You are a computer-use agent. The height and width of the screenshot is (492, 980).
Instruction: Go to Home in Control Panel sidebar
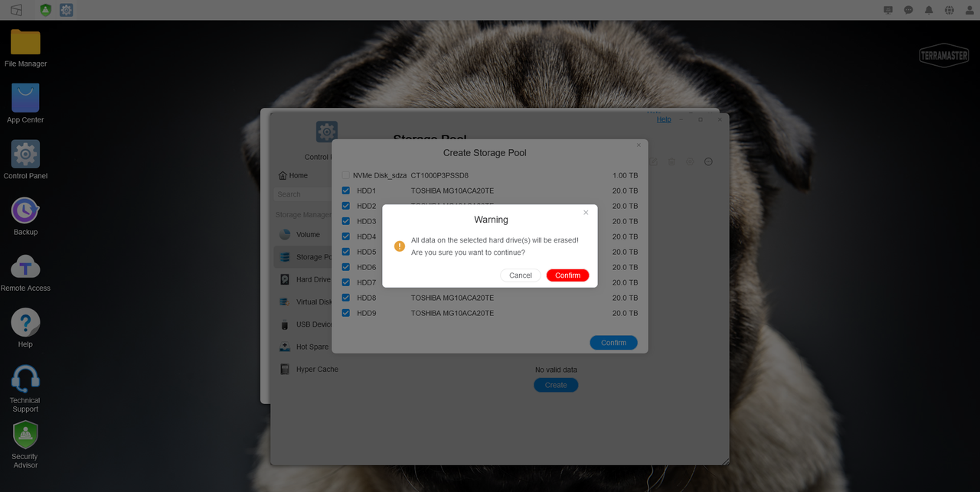[293, 175]
